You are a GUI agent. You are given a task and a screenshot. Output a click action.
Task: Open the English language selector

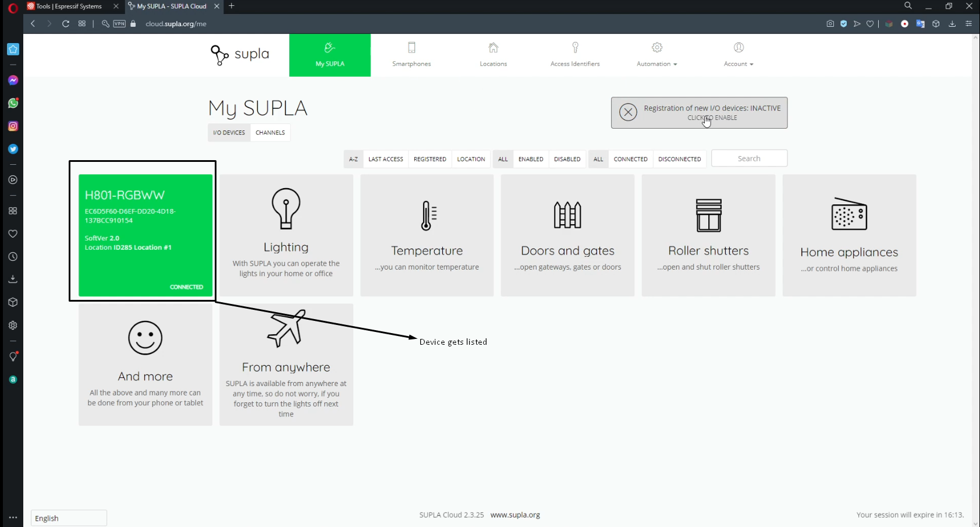(x=69, y=518)
